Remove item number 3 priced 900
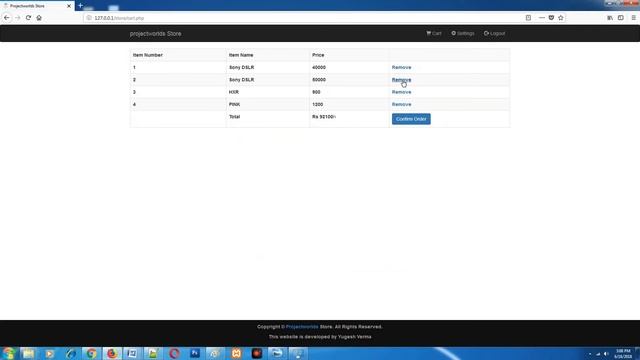Image resolution: width=640 pixels, height=360 pixels. coord(401,92)
